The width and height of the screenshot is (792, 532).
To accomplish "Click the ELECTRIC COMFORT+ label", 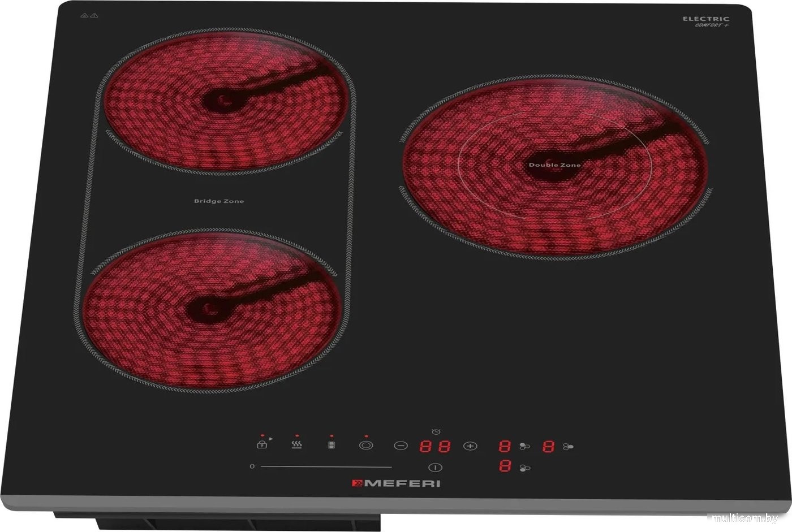I will pos(705,21).
